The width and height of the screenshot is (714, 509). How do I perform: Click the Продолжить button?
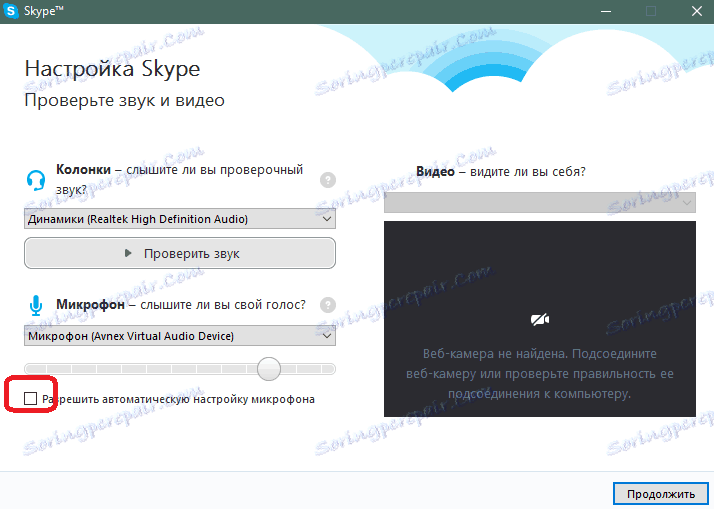point(661,494)
